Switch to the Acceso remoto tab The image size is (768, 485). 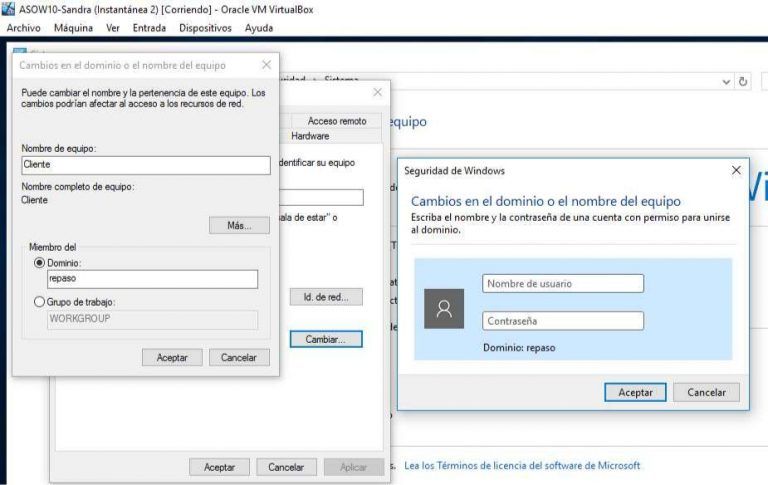[x=336, y=121]
